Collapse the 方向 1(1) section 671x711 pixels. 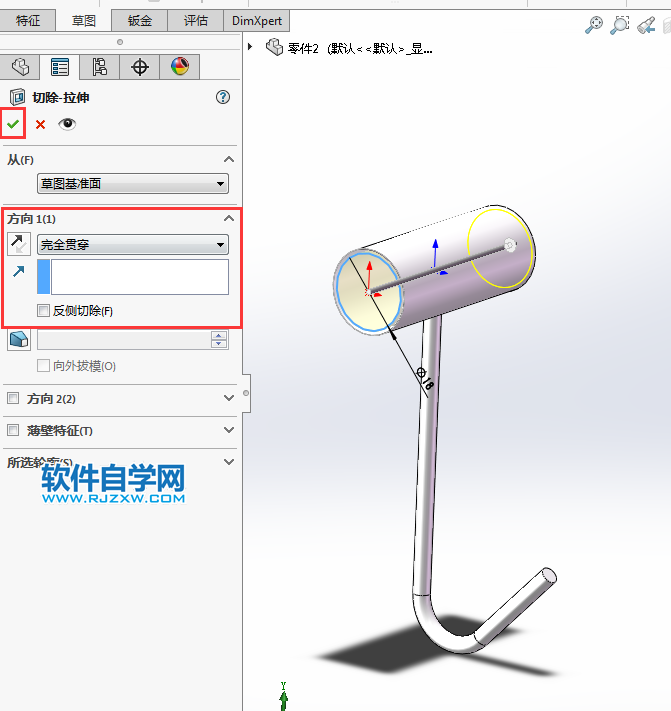(x=229, y=219)
